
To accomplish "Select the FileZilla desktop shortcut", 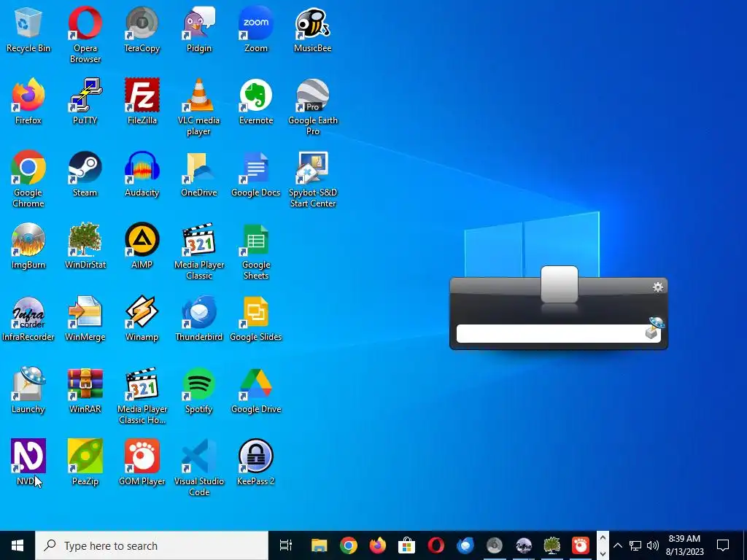I will [x=142, y=101].
